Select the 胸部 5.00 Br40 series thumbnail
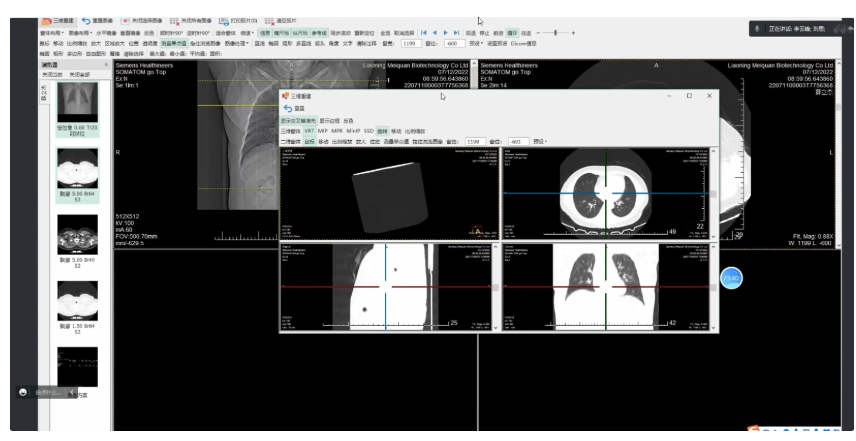The image size is (856, 441). pos(78,241)
